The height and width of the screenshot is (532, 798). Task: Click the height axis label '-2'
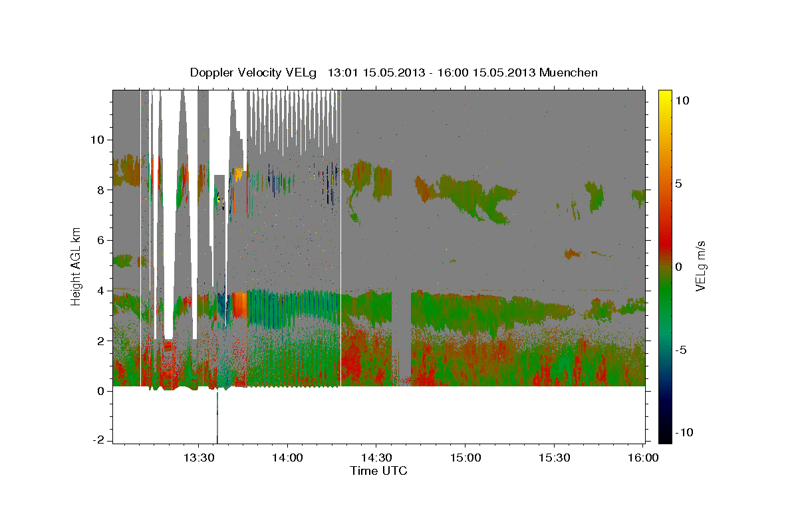pos(100,441)
